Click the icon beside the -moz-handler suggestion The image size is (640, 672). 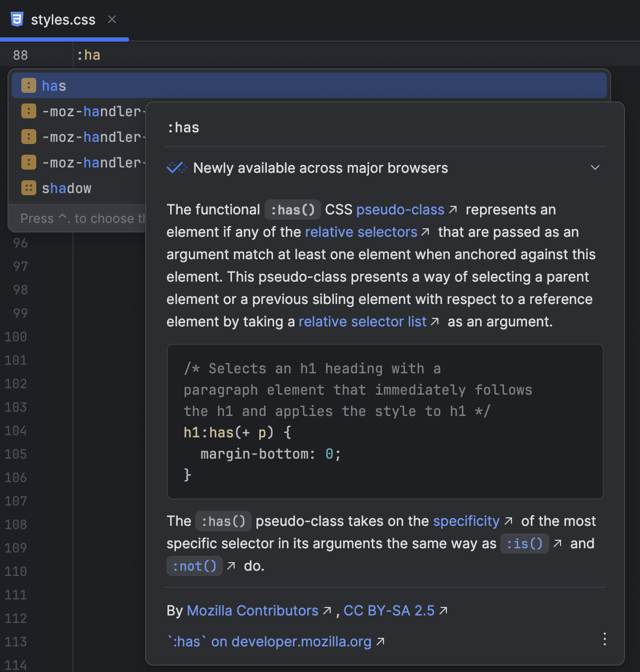pyautogui.click(x=28, y=111)
